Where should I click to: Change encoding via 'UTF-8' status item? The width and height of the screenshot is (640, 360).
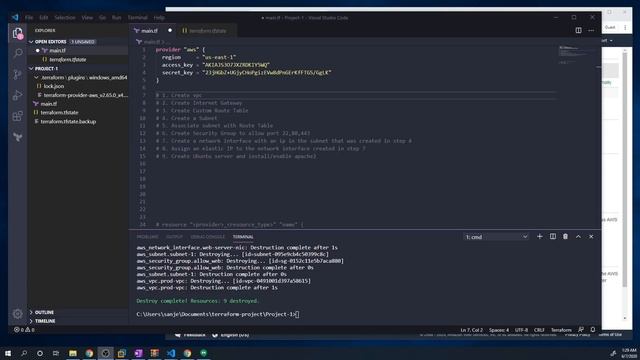[521, 330]
